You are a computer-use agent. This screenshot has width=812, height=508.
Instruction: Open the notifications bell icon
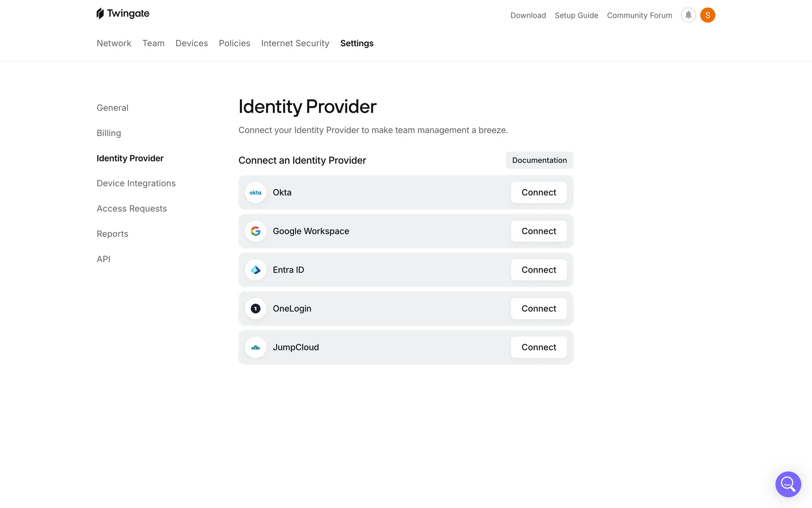pyautogui.click(x=688, y=15)
